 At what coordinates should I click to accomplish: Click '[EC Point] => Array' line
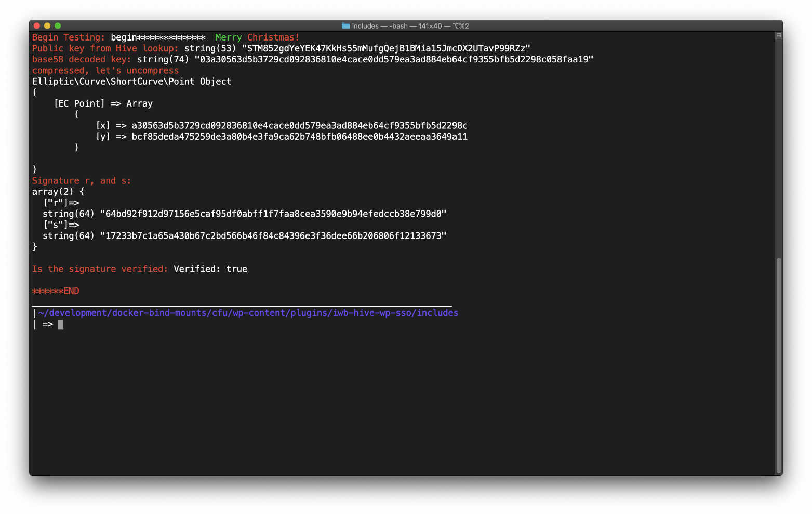click(103, 103)
